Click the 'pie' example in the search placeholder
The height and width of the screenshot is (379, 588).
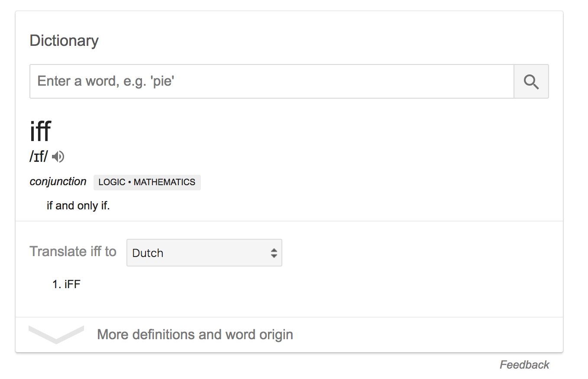coord(162,81)
